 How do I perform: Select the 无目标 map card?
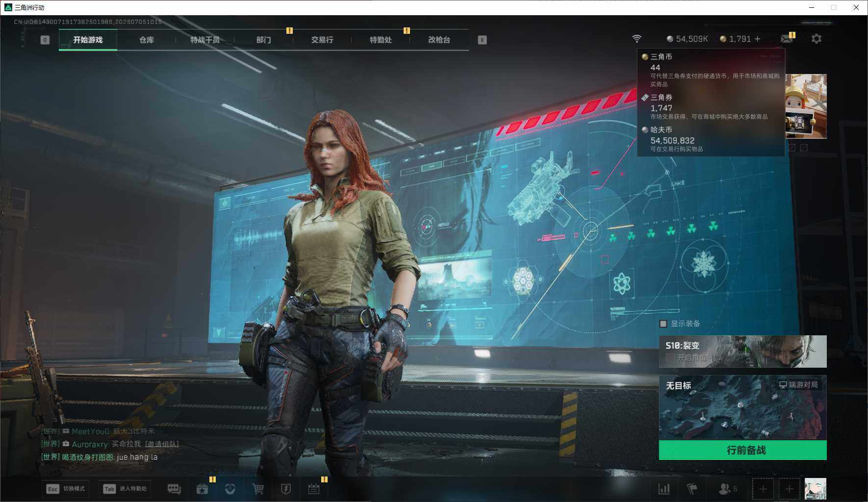pos(742,407)
